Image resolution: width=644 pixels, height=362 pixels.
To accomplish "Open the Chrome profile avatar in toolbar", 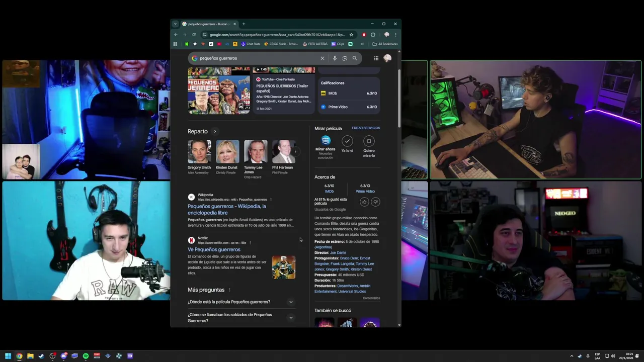I will click(386, 35).
